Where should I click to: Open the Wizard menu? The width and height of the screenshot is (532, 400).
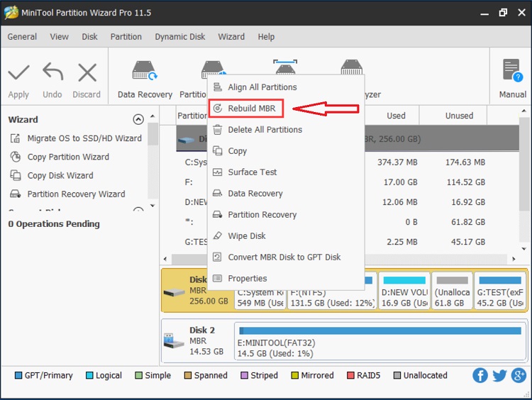coord(231,36)
